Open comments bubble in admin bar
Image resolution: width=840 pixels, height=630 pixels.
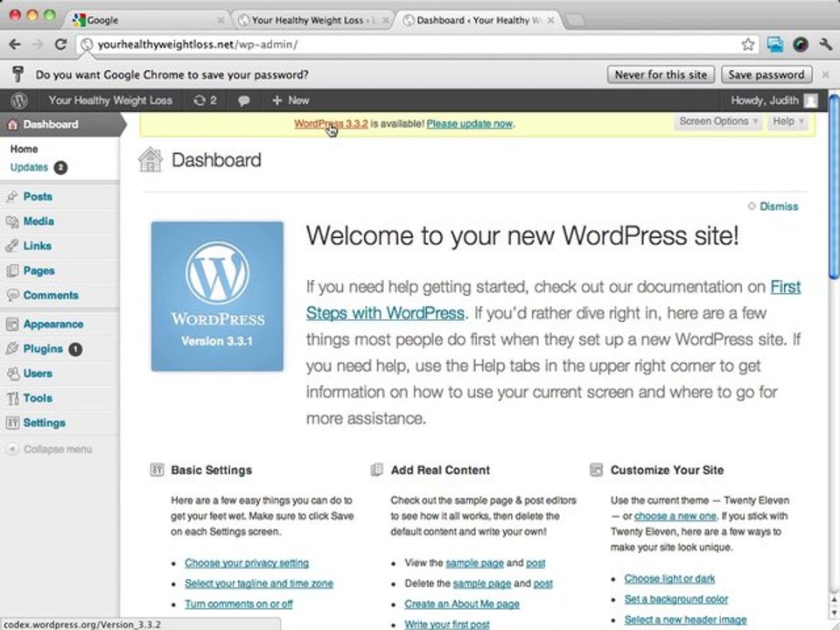[x=244, y=101]
